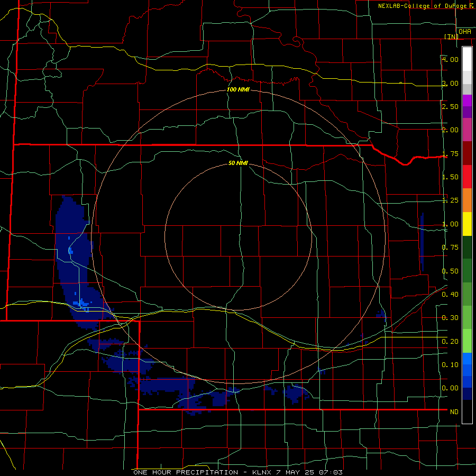Click the 100 NMI range ring label
Screen dimensions: 476x476
(x=239, y=89)
